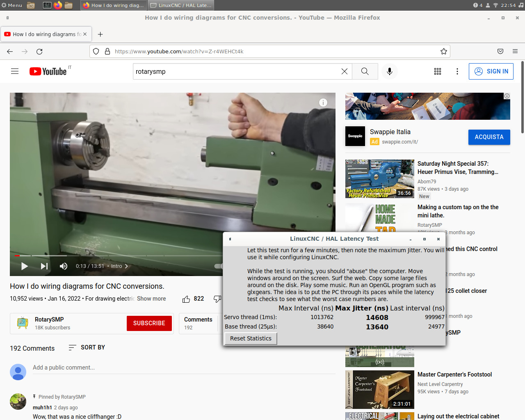Screen dimensions: 525x420
Task: Open the screenshot tool panel icon
Action: coord(31,5)
